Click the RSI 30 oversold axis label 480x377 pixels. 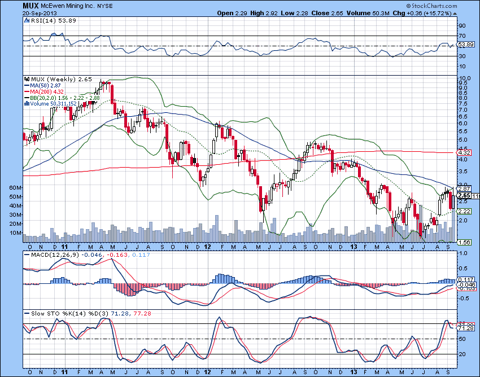click(x=462, y=56)
